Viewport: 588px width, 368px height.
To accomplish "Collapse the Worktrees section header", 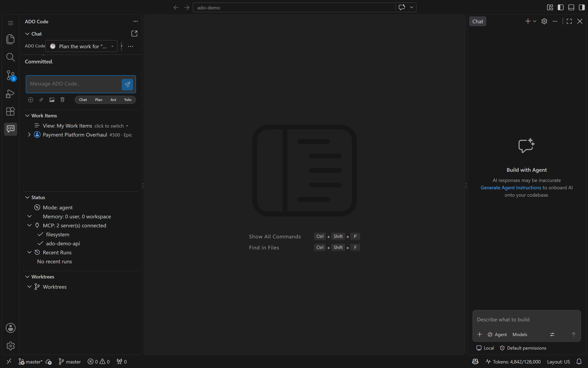I will tap(27, 277).
